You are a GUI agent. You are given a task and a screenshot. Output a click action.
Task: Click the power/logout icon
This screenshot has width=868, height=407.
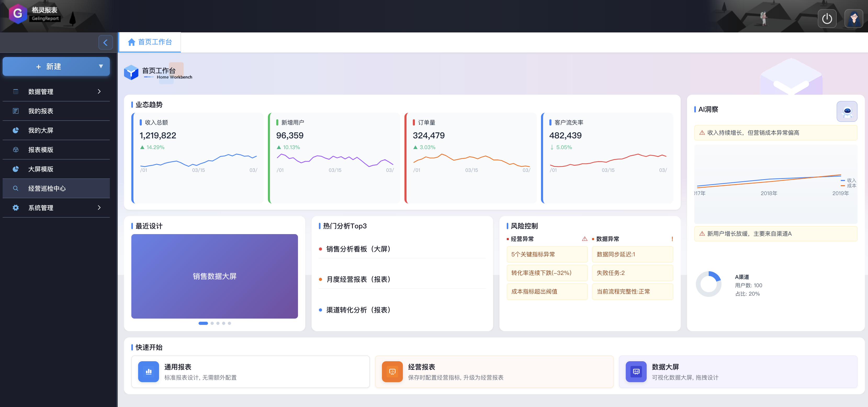(827, 19)
